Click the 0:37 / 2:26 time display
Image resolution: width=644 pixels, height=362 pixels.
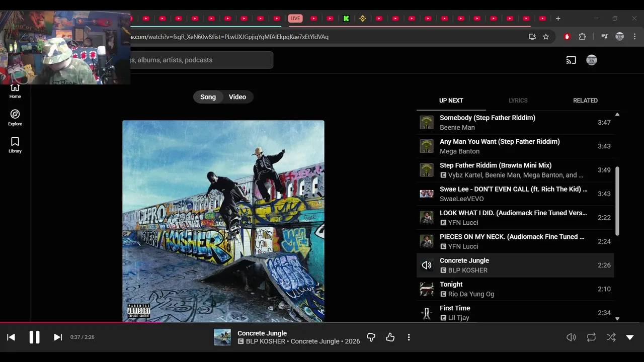coord(82,337)
